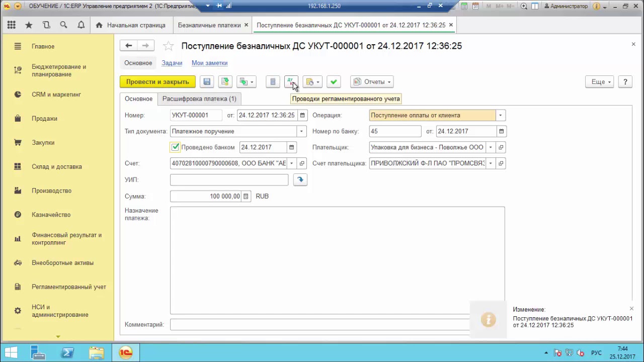Click zoom magnifier in title bar

(524, 7)
